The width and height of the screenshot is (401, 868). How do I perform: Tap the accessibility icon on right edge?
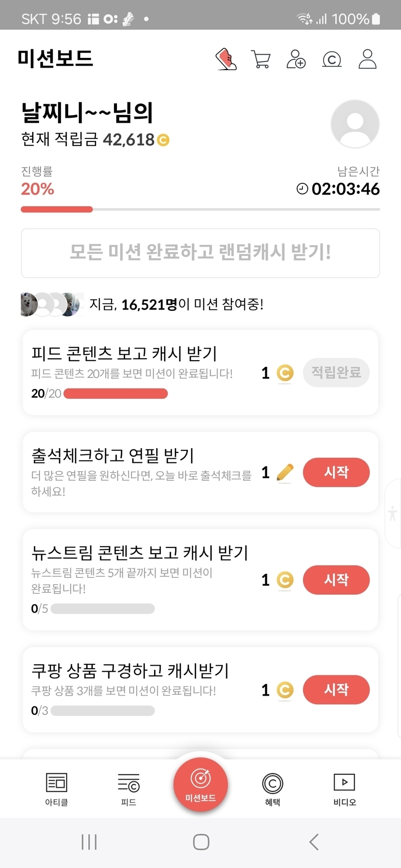393,513
